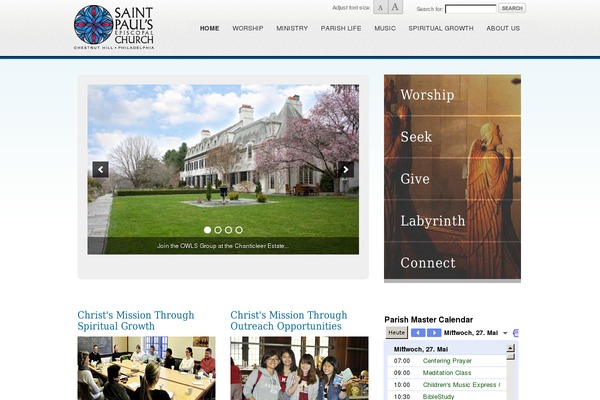Click the Parish Master Calendar title
Screen dimensions: 600x400
(429, 320)
